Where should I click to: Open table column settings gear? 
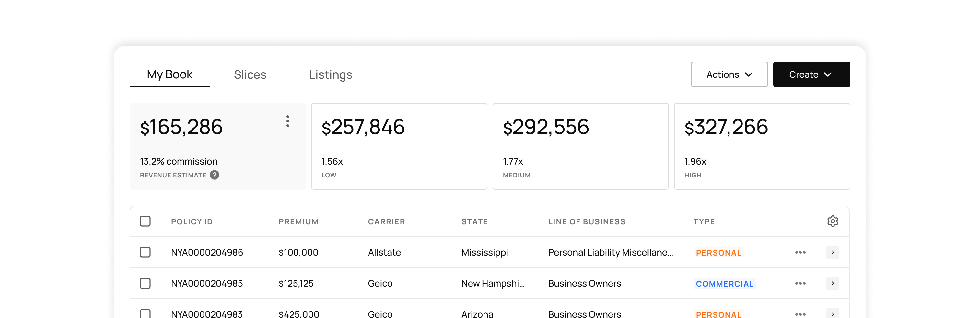pos(833,221)
